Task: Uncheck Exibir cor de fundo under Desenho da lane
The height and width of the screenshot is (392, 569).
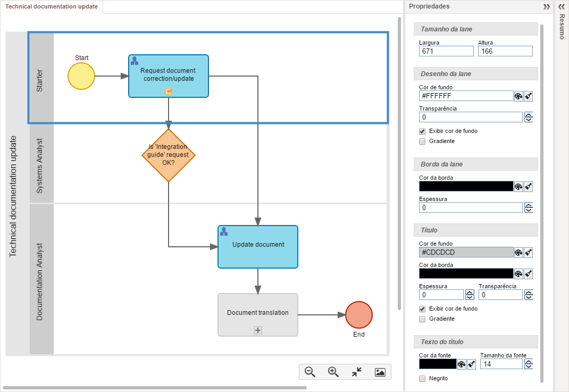Action: tap(422, 131)
